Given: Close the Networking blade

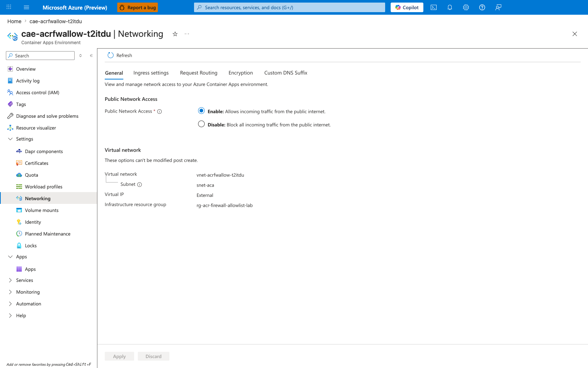Looking at the screenshot, I should tap(575, 34).
